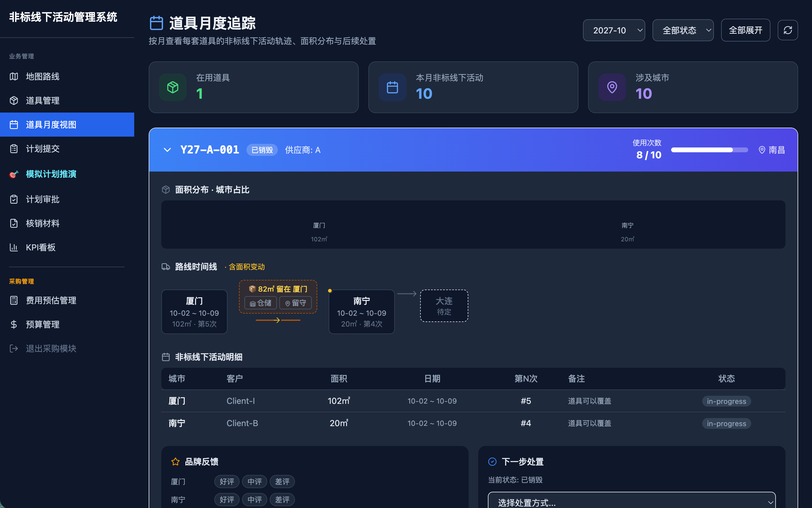Screen dimensions: 812x508
Task: Collapse the Y27-A-001 prop card chevron
Action: pos(167,150)
